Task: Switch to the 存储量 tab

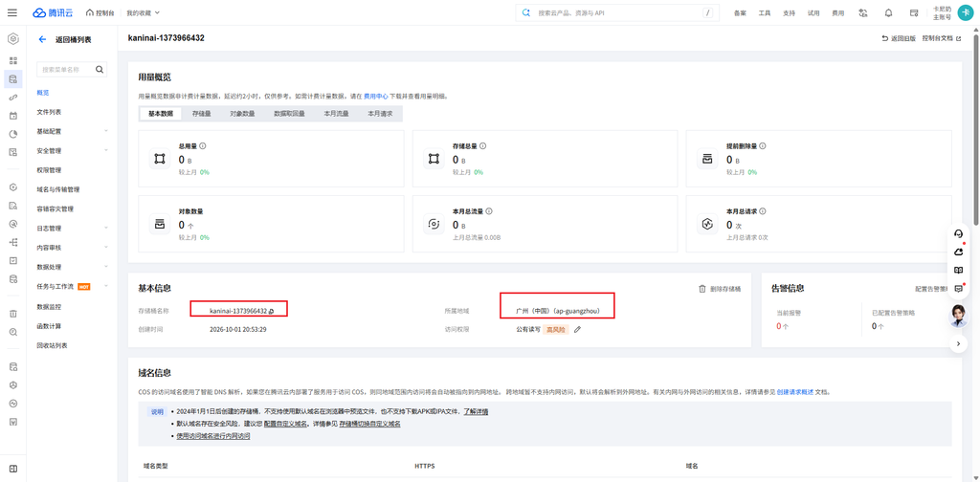Action: tap(201, 114)
